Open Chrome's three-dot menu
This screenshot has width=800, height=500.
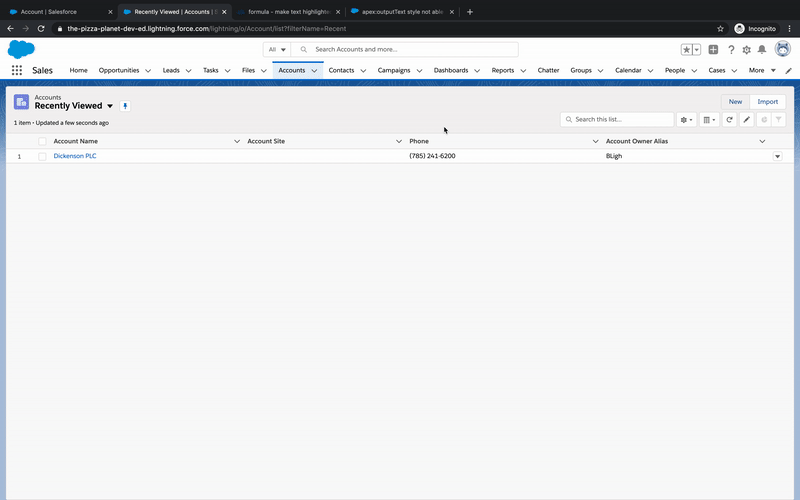[x=789, y=29]
